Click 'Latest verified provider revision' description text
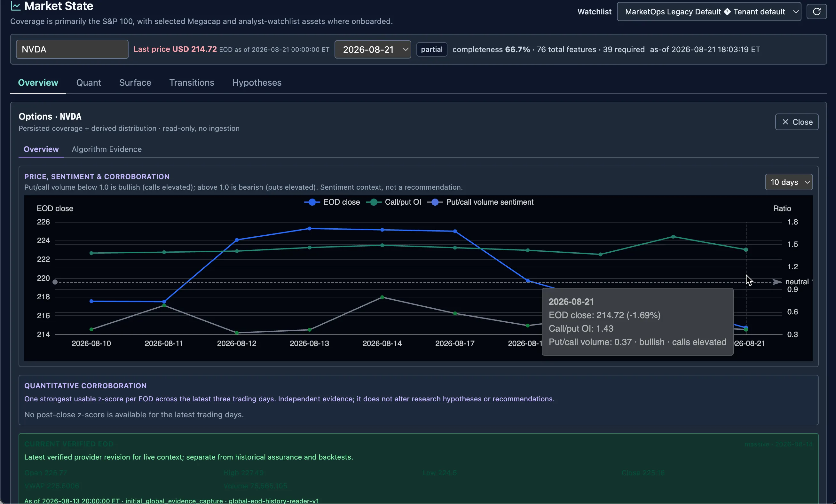The image size is (836, 504). click(x=189, y=457)
